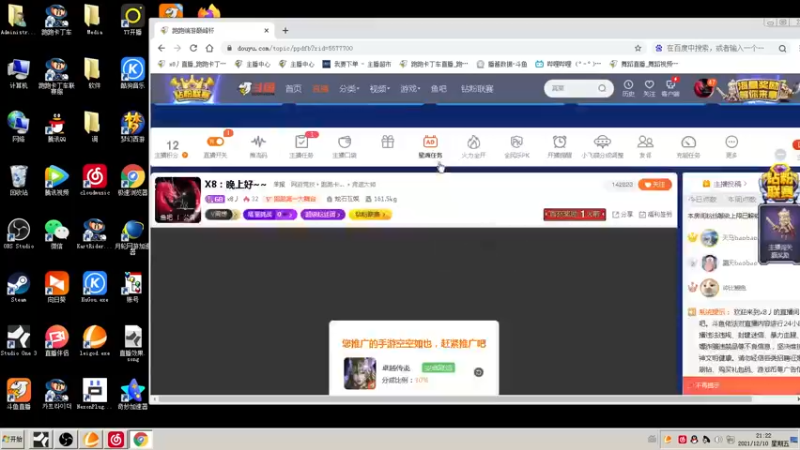Open the 主播超市 bookmark
Viewport: 800px width, 450px height.
[x=357, y=64]
